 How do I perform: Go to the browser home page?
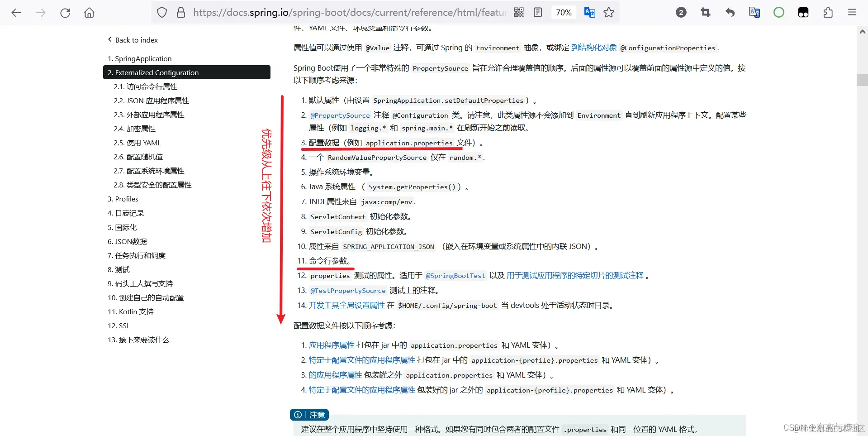89,12
